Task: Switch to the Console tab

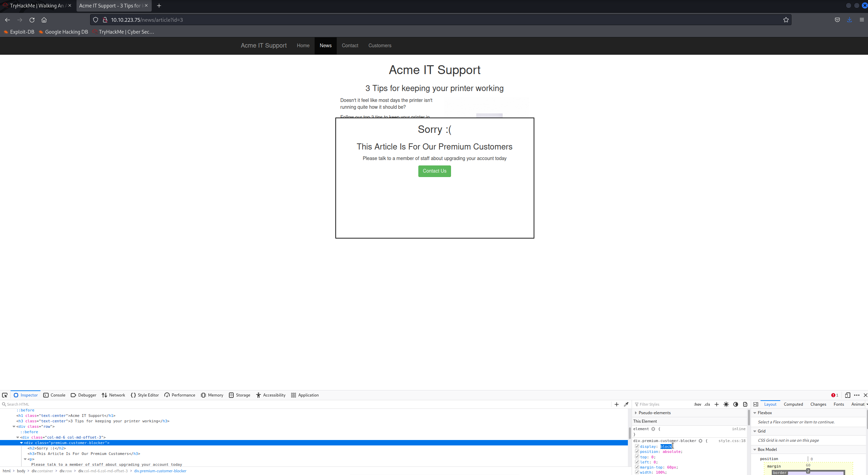Action: click(x=54, y=395)
